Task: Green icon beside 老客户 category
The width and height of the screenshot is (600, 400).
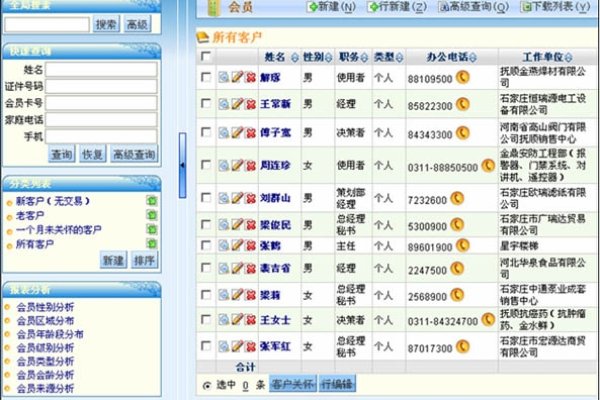Action: (x=152, y=215)
